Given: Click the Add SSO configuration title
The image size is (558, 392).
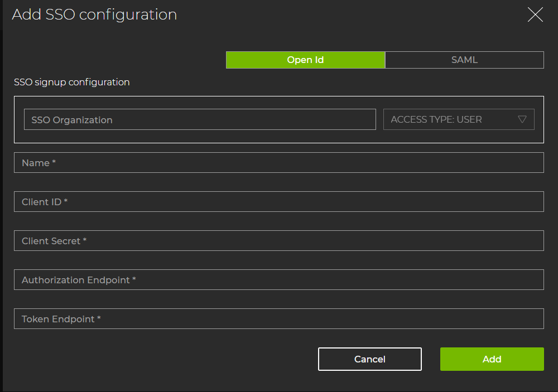Looking at the screenshot, I should (x=94, y=14).
